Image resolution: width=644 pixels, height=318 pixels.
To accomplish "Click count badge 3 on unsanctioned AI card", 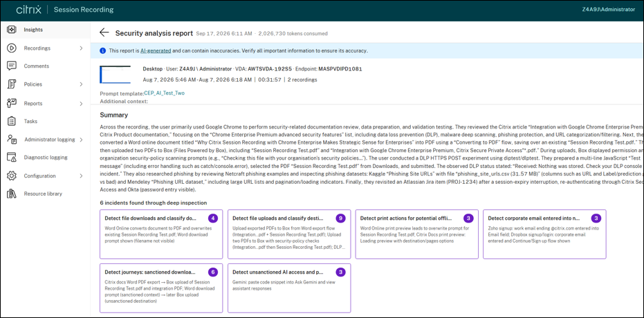I will click(x=340, y=272).
